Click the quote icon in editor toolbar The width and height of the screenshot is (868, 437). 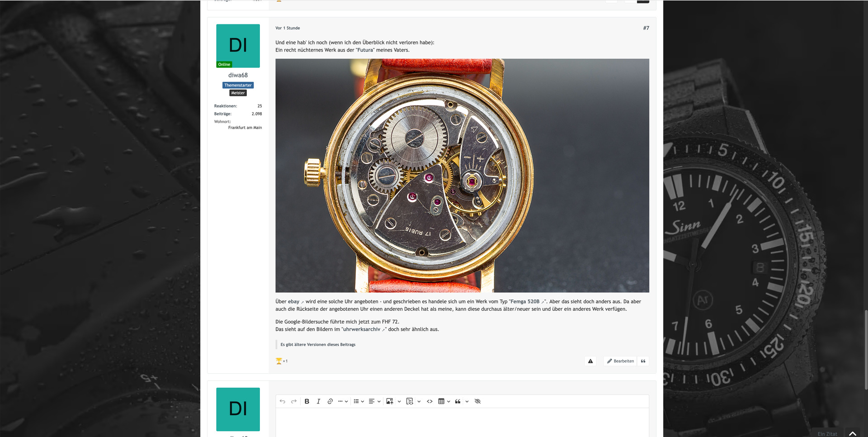(458, 401)
